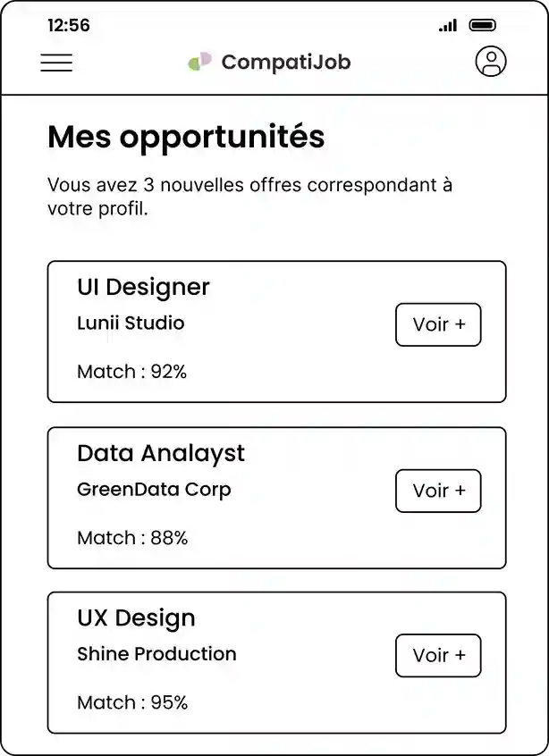Tap the 12:56 clock in status bar
The height and width of the screenshot is (756, 549).
[69, 26]
